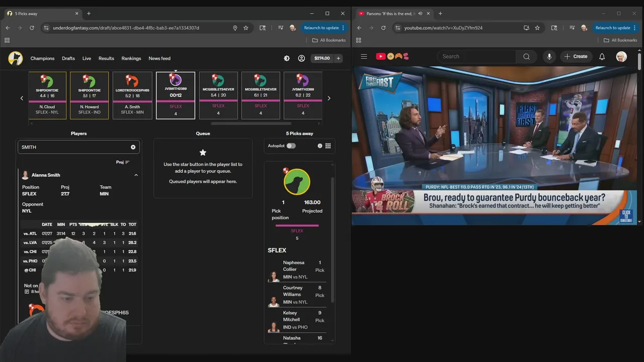Bookmark the Underdog draft page with the star
This screenshot has height=362, width=644.
246,28
